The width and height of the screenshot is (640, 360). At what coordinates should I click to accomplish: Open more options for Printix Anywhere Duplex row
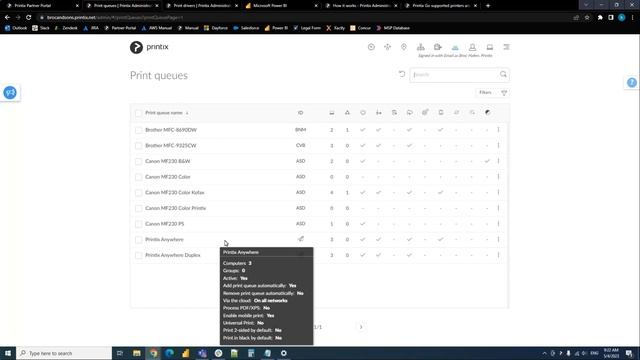[498, 255]
